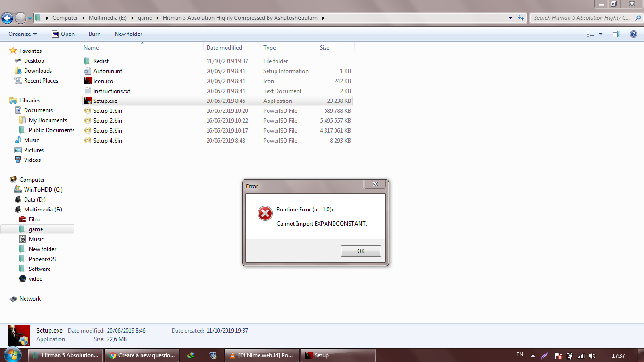Open Public Documents folder

51,130
